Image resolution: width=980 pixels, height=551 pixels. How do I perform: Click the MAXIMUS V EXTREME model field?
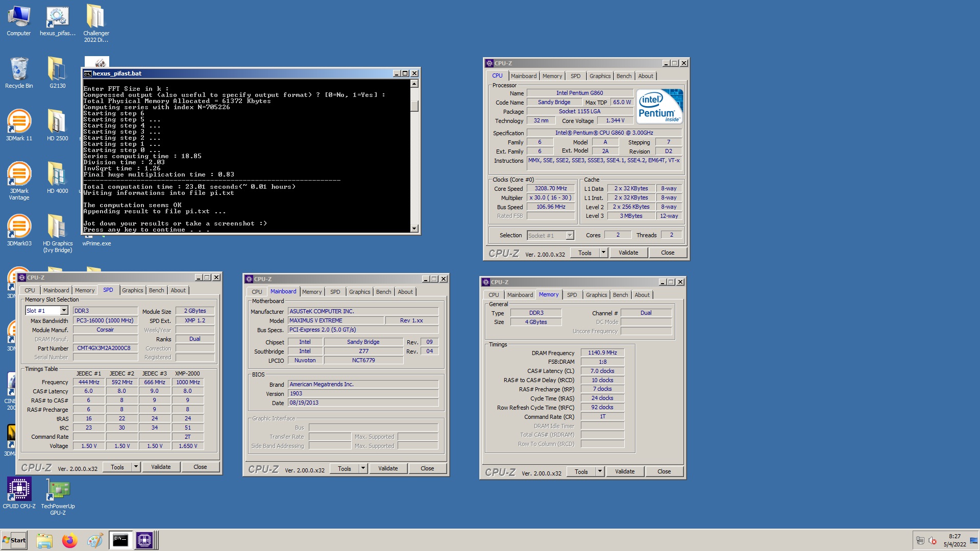coord(336,320)
